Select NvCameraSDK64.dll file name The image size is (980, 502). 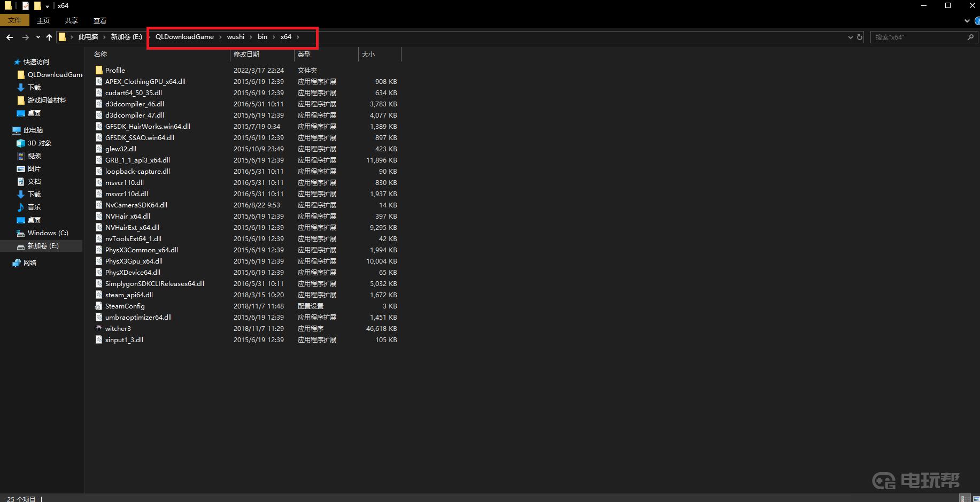(136, 205)
